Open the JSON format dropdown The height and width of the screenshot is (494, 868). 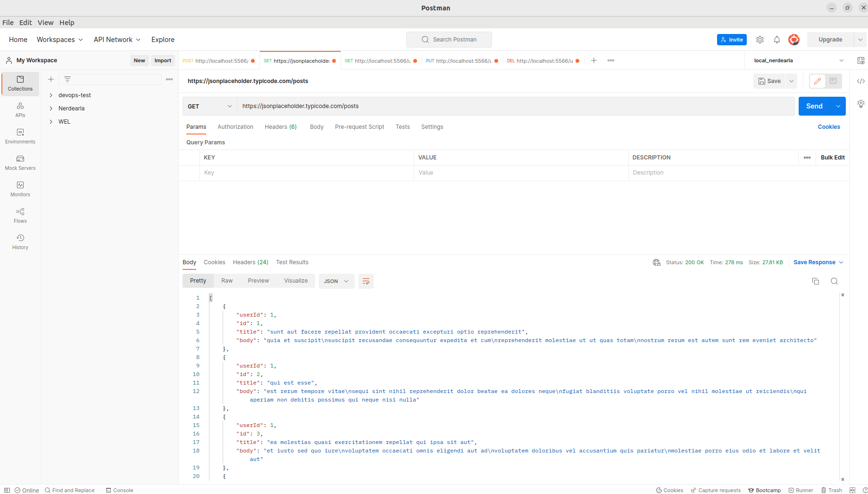point(336,281)
